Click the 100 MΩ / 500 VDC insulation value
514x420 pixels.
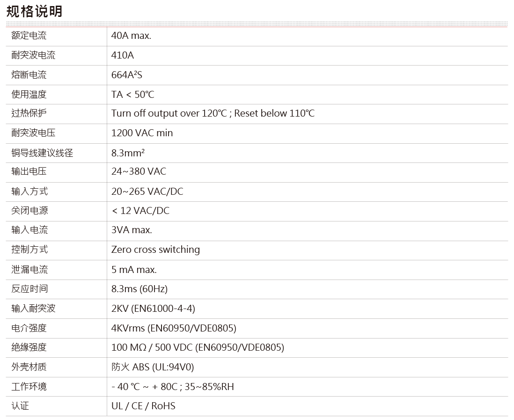coord(198,347)
